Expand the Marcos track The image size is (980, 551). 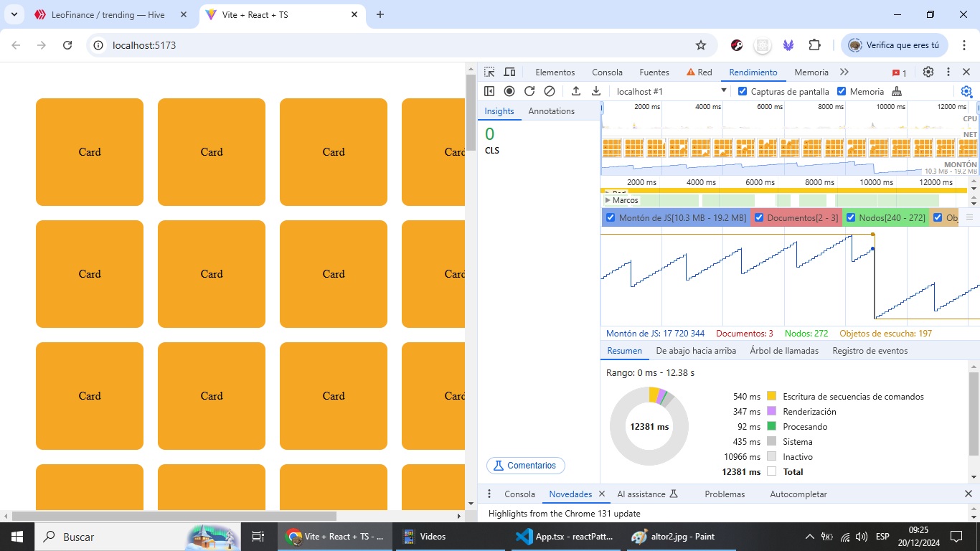click(x=608, y=200)
